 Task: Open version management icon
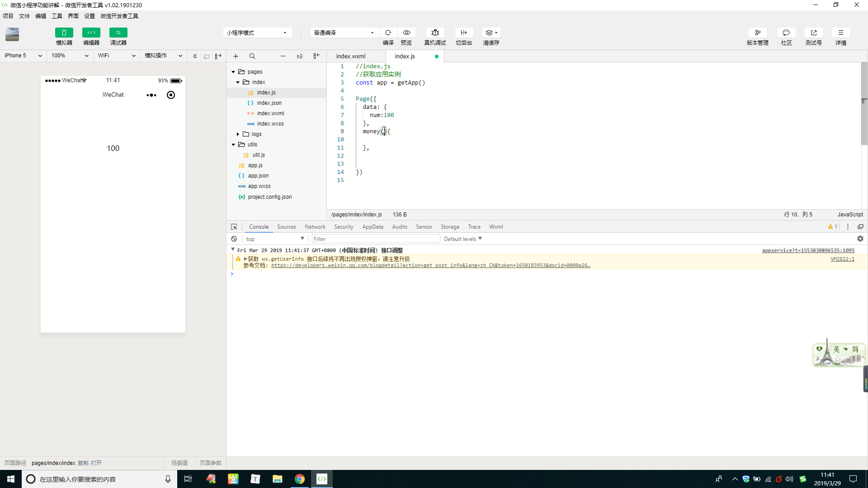(757, 33)
